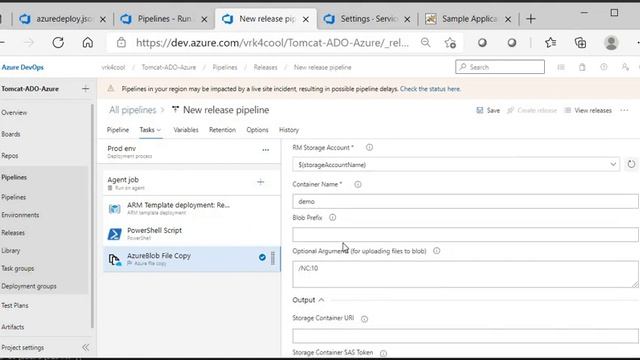Open Prod env more options ellipsis
Image resolution: width=640 pixels, height=360 pixels.
click(x=266, y=150)
